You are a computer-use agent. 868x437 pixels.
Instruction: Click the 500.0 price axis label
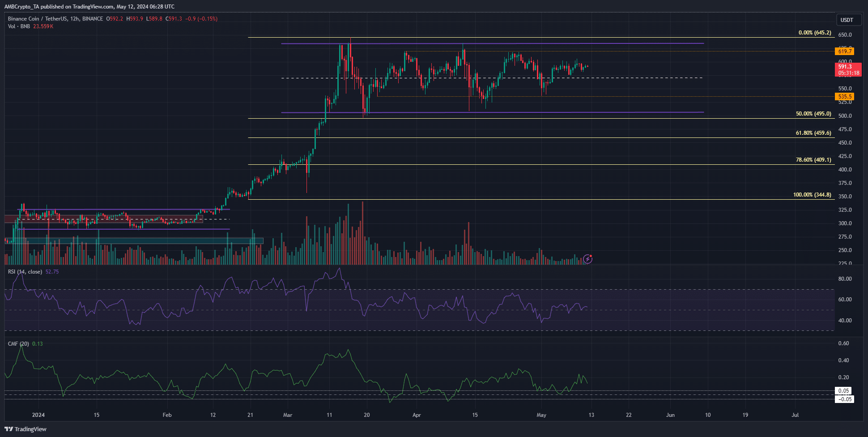coord(845,116)
